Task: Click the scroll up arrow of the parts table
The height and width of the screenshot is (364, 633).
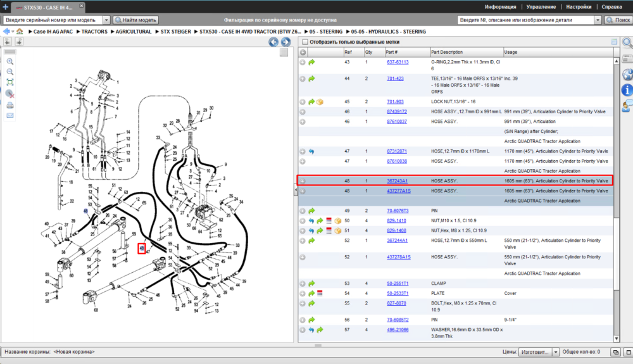Action: coord(617,61)
